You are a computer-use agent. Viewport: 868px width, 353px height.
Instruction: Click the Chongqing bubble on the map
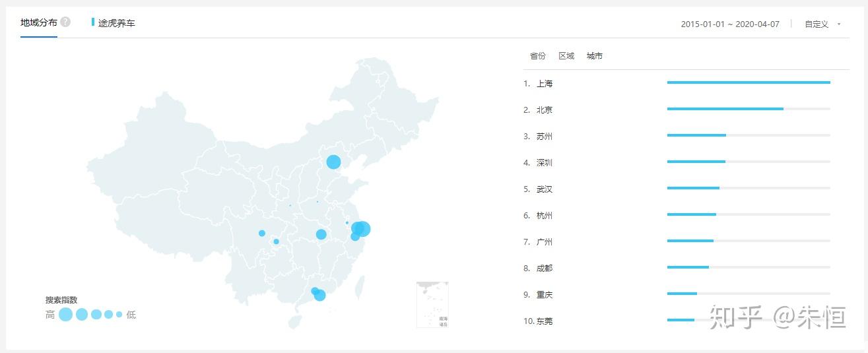click(x=276, y=241)
